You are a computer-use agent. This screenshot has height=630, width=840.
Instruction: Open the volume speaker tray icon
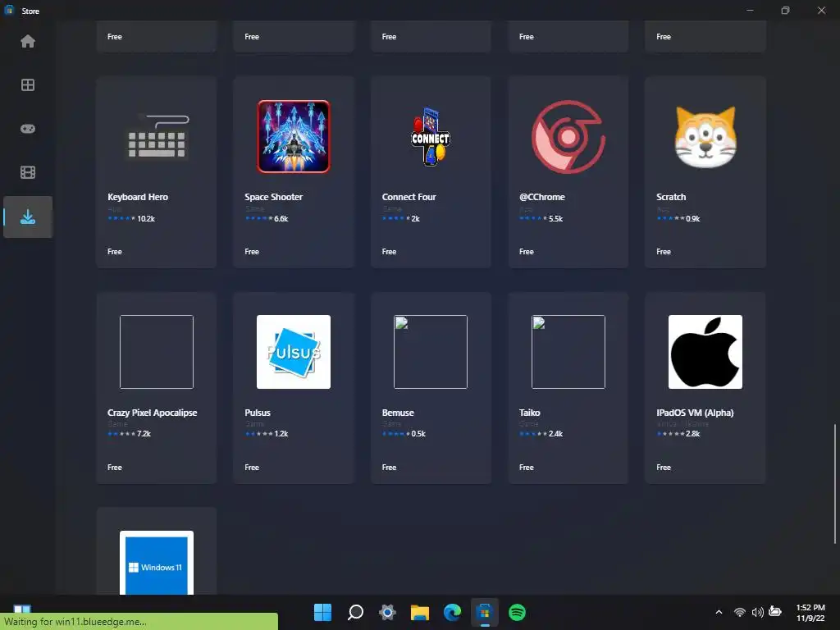(x=757, y=612)
